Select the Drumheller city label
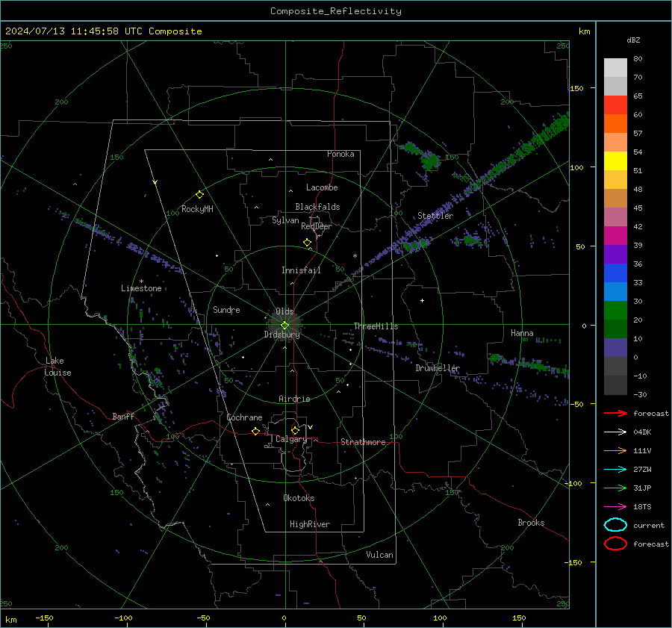Viewport: 672px width, 628px height. [x=438, y=368]
